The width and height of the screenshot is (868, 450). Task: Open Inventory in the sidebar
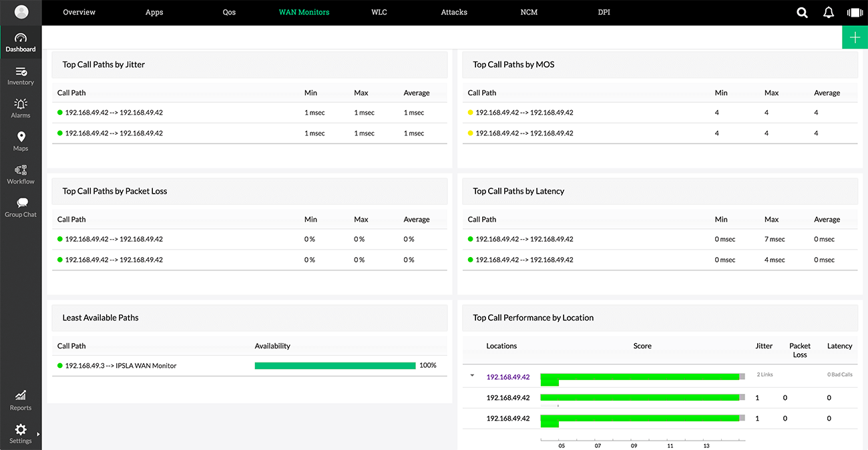[21, 76]
